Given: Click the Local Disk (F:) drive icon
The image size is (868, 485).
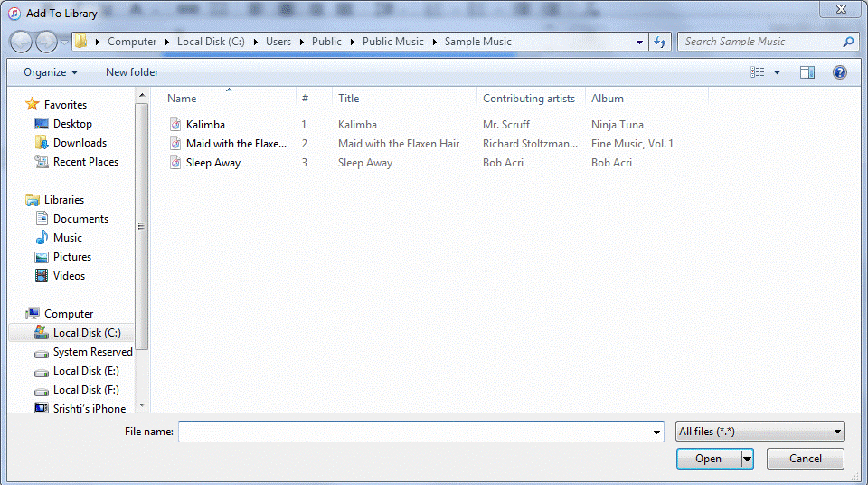Looking at the screenshot, I should [x=42, y=391].
